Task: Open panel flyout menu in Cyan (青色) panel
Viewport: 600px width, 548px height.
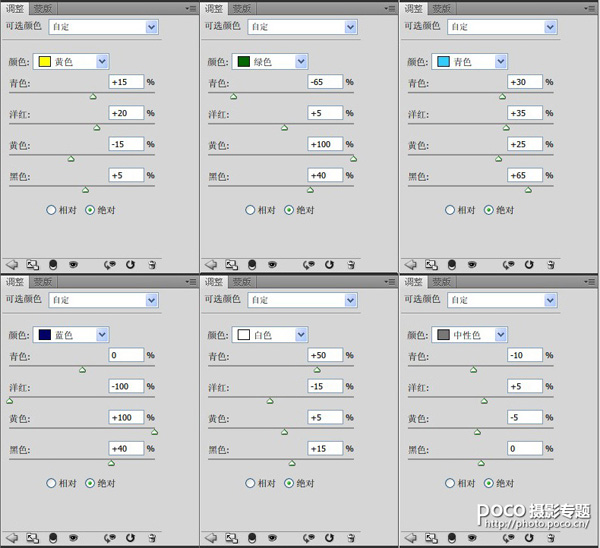Action: (x=589, y=8)
